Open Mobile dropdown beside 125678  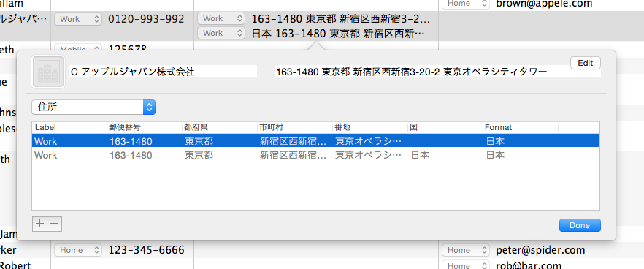click(78, 48)
